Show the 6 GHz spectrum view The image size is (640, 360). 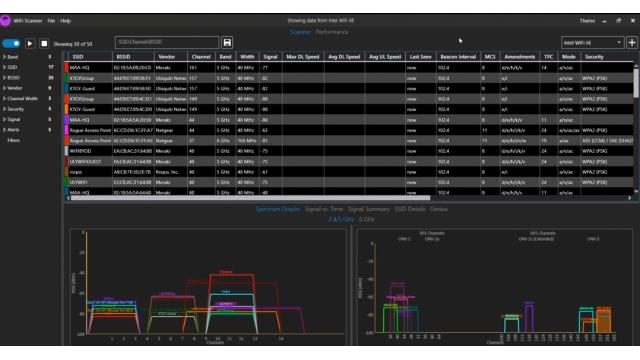point(367,220)
